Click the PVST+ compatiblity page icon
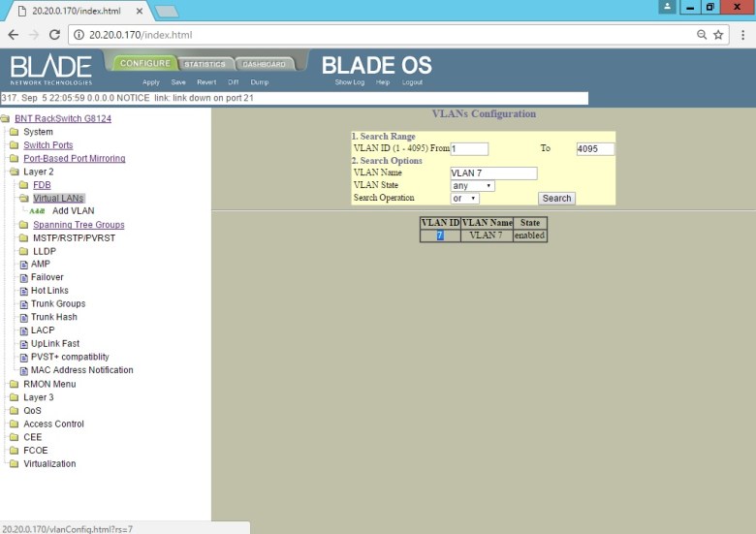756x534 pixels. [23, 357]
